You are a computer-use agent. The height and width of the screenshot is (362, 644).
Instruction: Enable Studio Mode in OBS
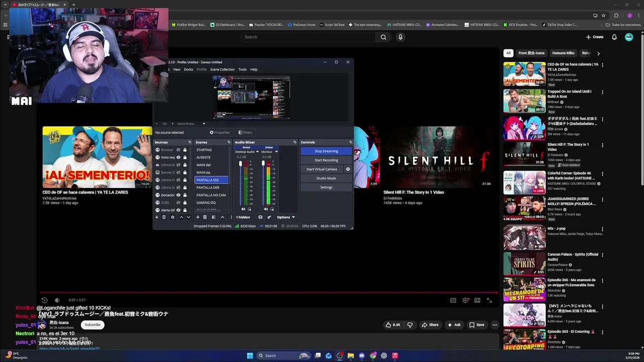pos(326,178)
